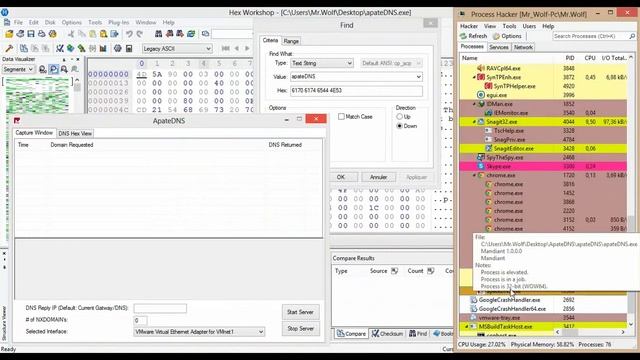Click the Start Server button in ApateDNS

(300, 312)
